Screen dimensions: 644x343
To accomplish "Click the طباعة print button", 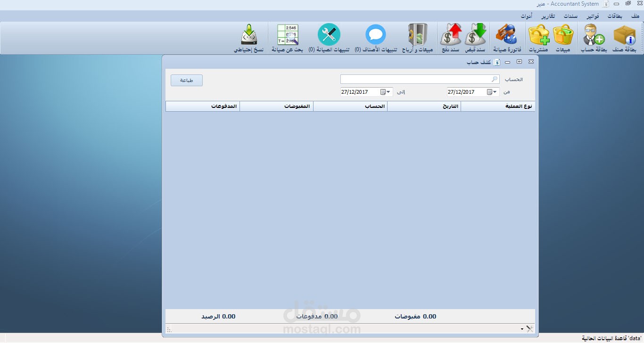I will 187,80.
